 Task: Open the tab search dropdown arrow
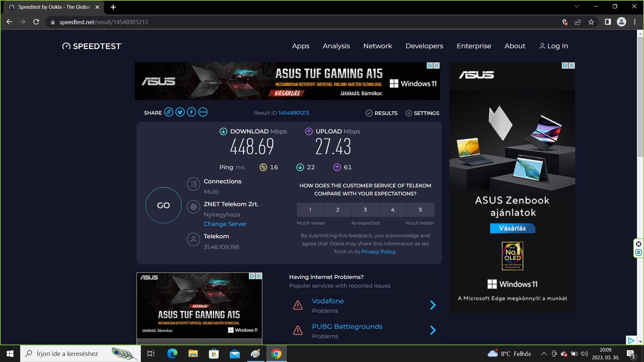coord(577,6)
